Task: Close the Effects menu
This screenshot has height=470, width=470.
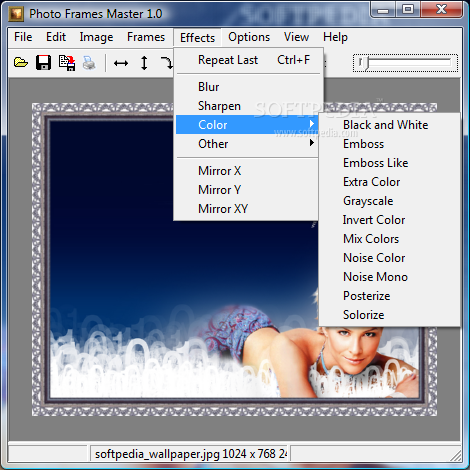Action: pos(197,37)
